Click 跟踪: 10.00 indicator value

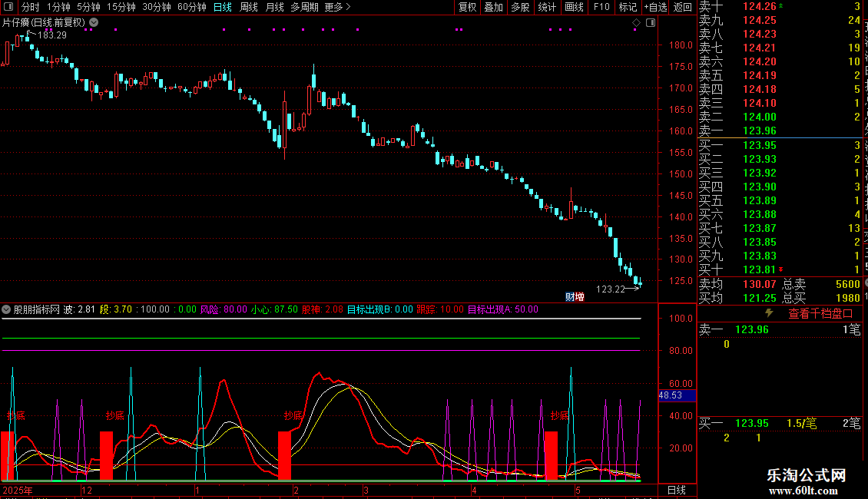[440, 309]
